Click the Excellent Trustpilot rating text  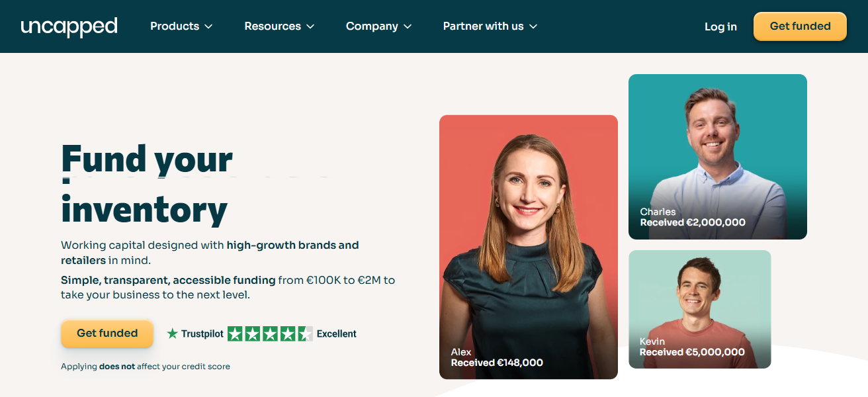[x=337, y=334]
